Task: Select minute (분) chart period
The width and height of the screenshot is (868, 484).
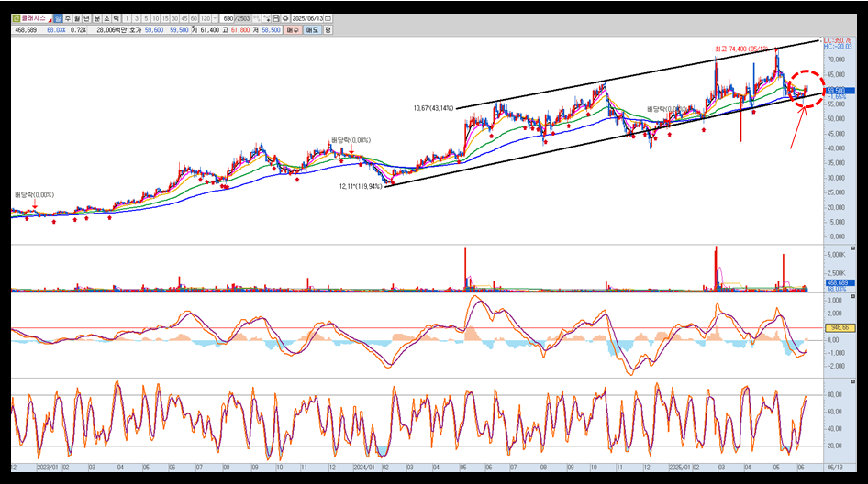Action: tap(97, 19)
